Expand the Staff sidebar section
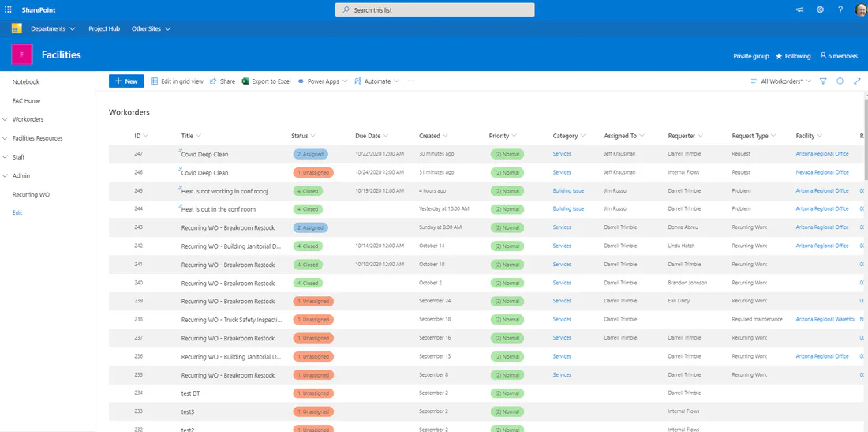The image size is (868, 432). (5, 156)
